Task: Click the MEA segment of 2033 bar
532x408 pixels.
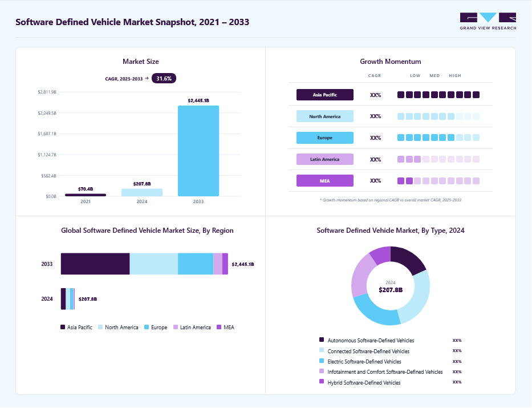Action: pos(225,264)
